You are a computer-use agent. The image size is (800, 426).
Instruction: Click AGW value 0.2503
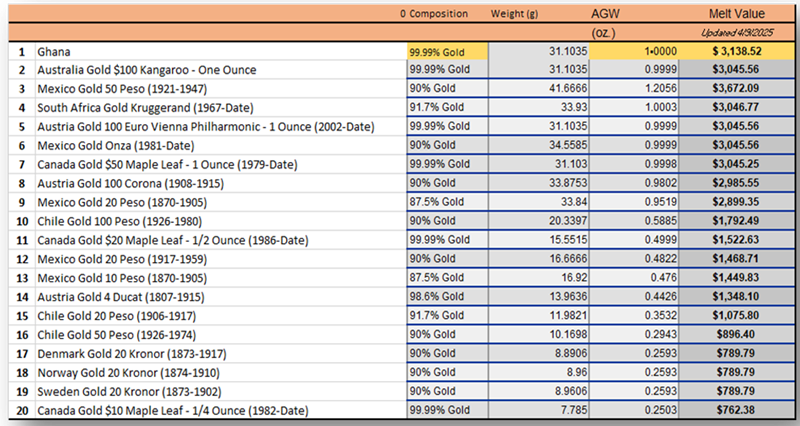click(x=634, y=410)
